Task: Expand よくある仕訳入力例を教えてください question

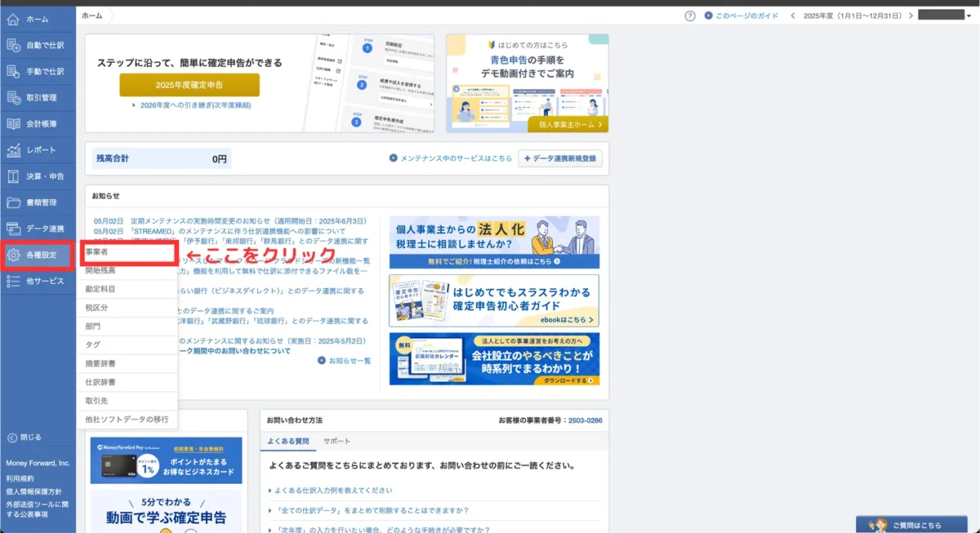Action: (x=331, y=490)
